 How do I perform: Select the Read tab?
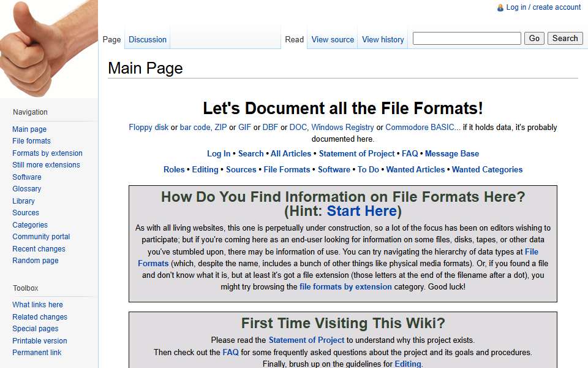295,39
